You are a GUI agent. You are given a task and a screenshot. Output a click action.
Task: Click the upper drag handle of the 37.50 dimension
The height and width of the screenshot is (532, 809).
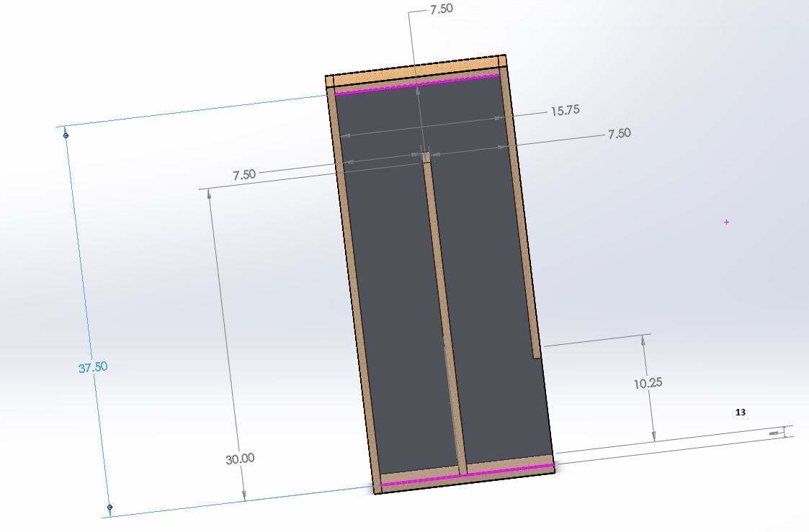[x=66, y=135]
